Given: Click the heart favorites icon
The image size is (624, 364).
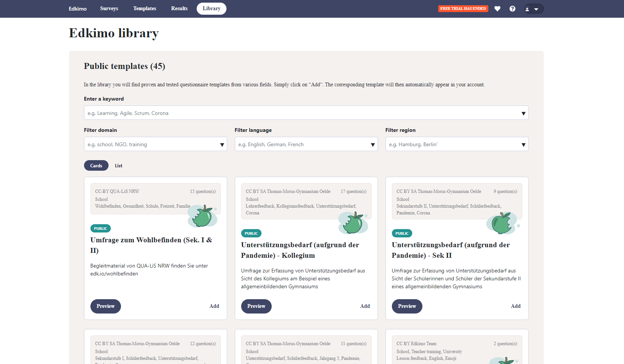Looking at the screenshot, I should [497, 9].
